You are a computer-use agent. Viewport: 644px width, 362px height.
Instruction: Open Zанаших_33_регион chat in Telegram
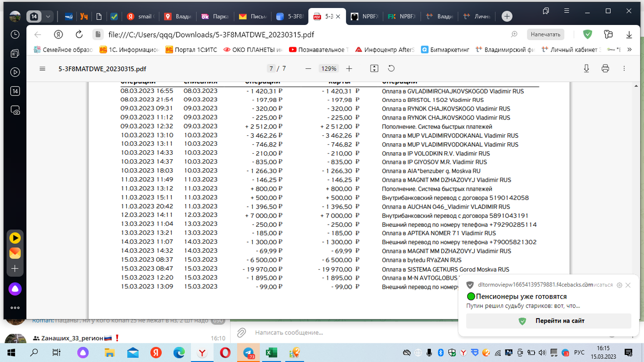click(115, 339)
